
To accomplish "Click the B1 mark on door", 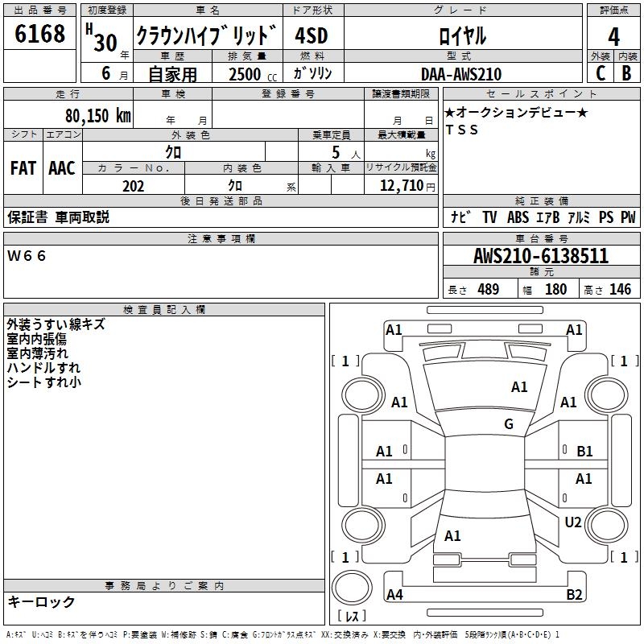I will coord(584,452).
